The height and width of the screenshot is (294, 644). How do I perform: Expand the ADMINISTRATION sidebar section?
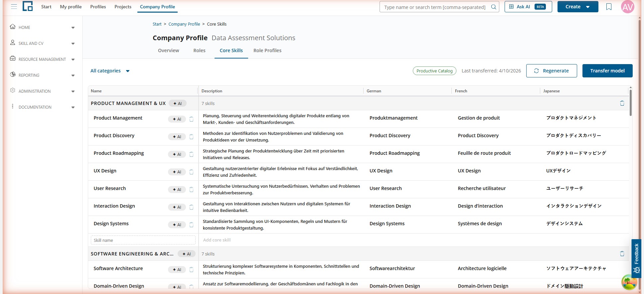[42, 91]
